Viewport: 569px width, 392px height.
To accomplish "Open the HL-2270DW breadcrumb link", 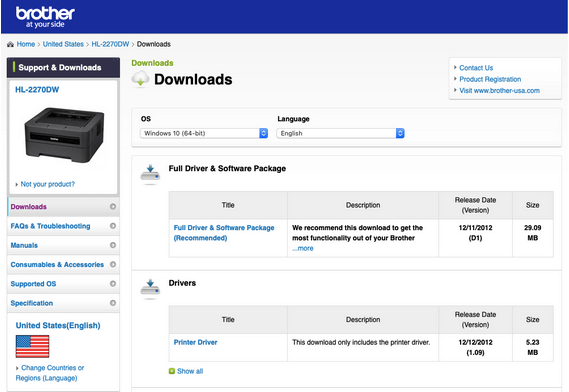I will pyautogui.click(x=110, y=44).
